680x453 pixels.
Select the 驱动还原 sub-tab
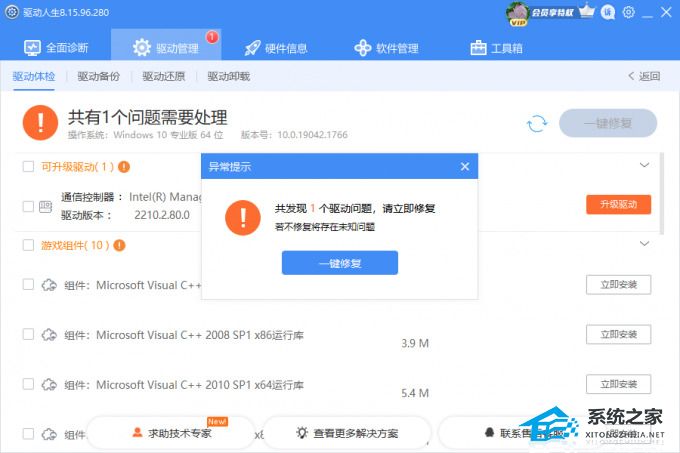[x=163, y=77]
